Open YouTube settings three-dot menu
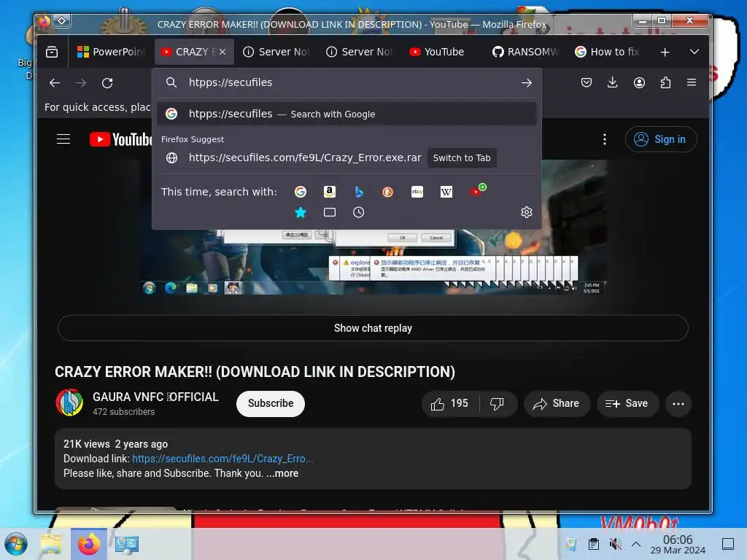This screenshot has height=560, width=747. (605, 139)
